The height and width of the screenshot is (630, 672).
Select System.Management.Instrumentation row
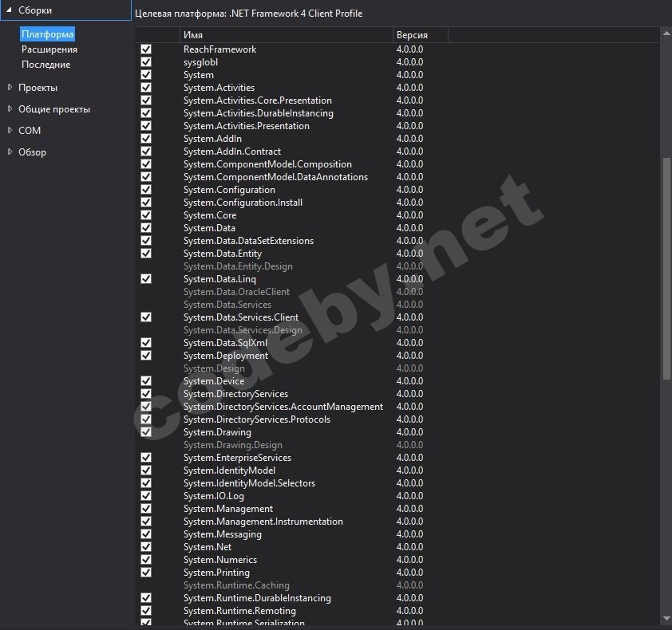pyautogui.click(x=397, y=522)
